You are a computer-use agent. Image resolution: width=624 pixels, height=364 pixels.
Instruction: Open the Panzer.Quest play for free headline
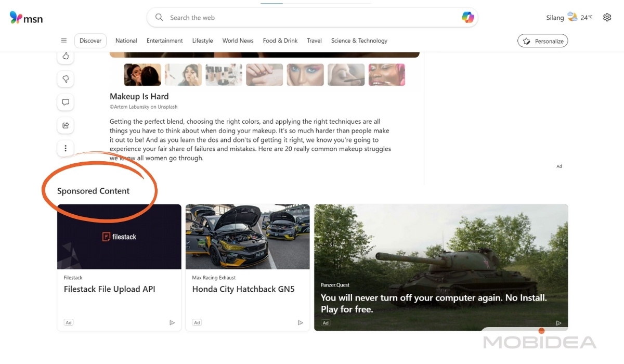[x=434, y=304]
